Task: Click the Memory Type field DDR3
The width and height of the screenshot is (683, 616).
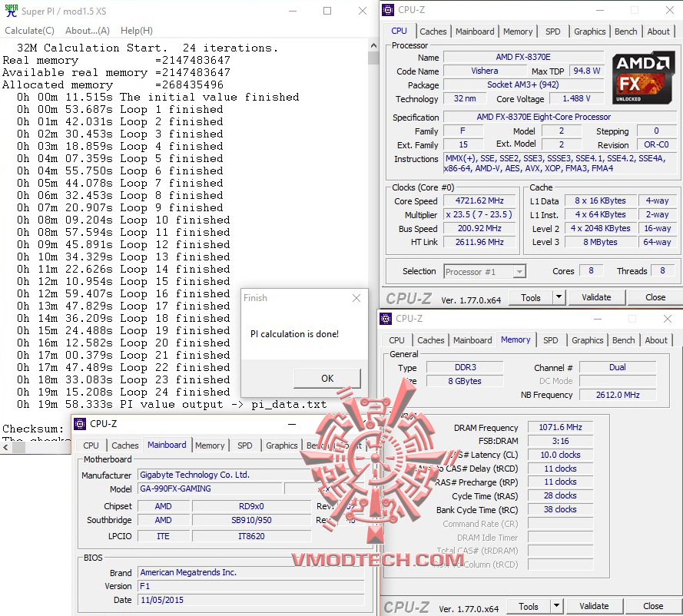Action: click(465, 367)
